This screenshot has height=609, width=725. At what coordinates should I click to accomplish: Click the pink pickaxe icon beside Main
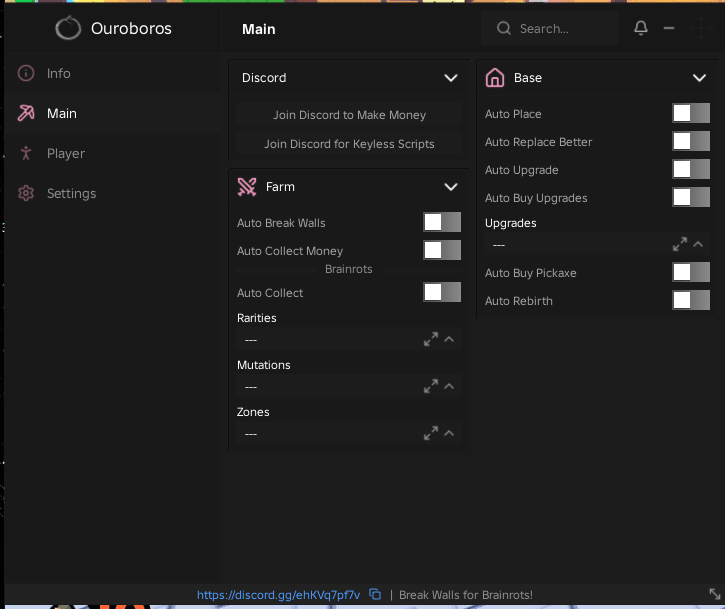tap(26, 113)
